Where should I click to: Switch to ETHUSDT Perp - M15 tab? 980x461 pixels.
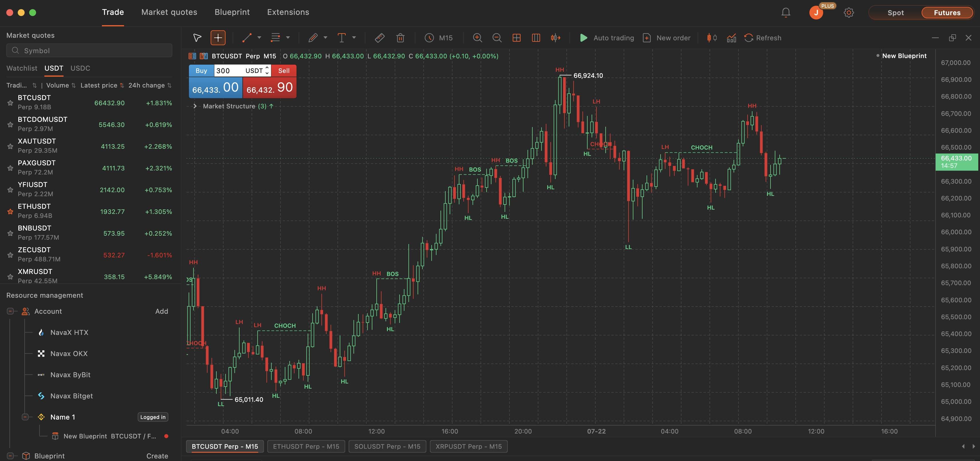pos(306,446)
